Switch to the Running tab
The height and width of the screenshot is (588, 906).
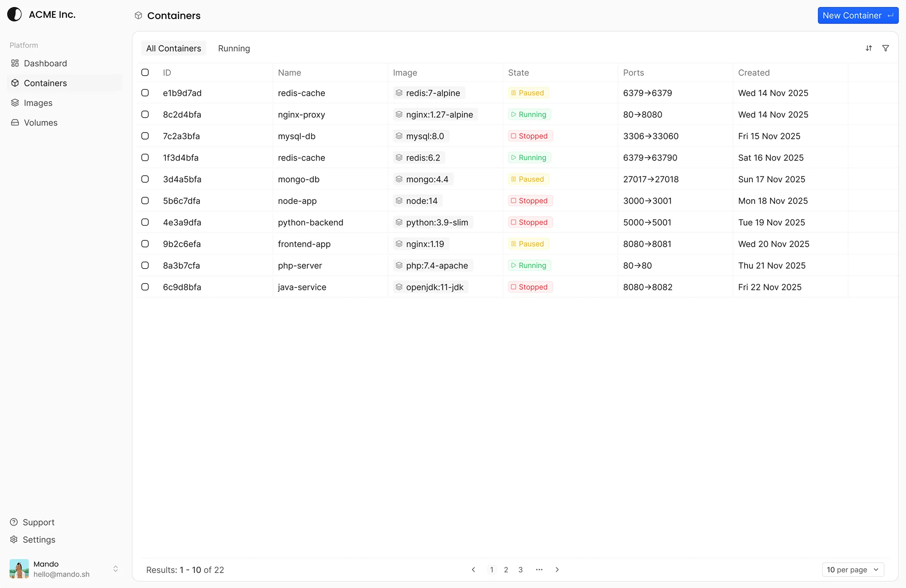[x=234, y=48]
